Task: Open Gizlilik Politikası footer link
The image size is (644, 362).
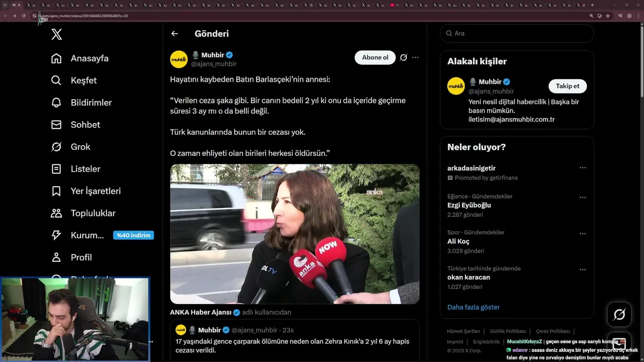Action: click(508, 331)
